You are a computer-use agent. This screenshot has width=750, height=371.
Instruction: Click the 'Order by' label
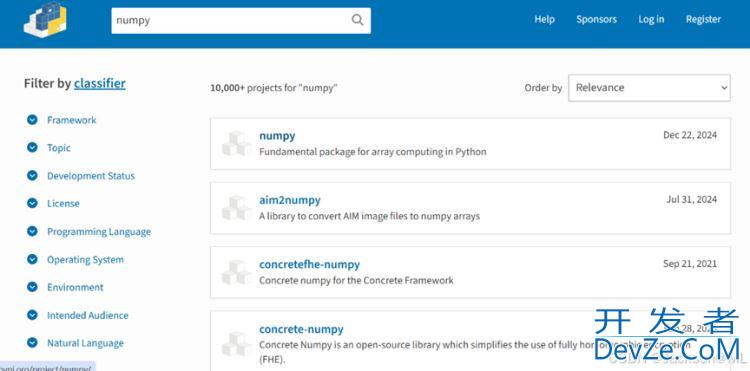click(543, 88)
